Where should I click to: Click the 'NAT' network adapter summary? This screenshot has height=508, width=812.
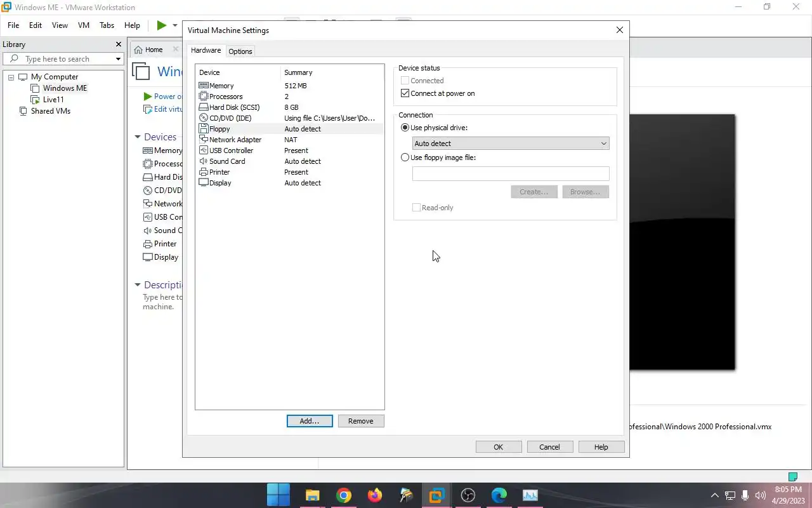click(x=291, y=140)
